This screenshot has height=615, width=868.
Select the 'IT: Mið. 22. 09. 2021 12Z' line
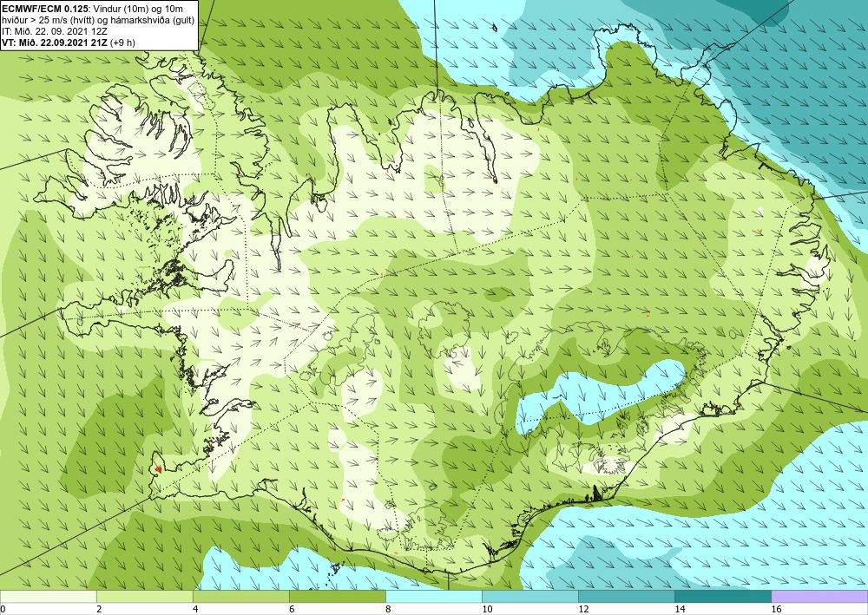pyautogui.click(x=55, y=31)
